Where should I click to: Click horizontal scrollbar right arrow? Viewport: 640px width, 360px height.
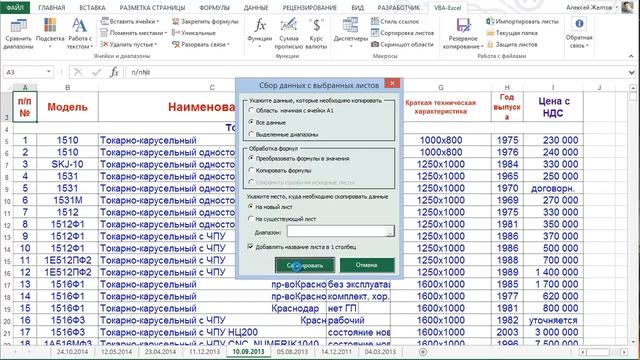[624, 351]
